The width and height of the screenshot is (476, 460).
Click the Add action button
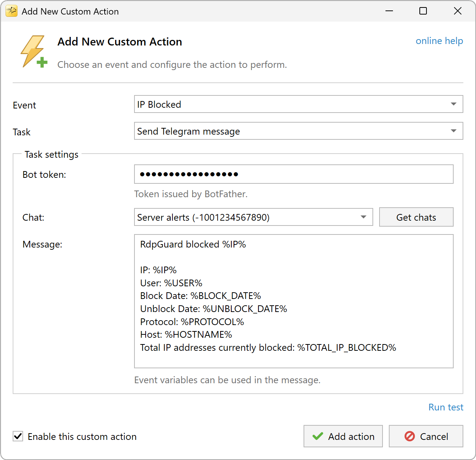[343, 436]
